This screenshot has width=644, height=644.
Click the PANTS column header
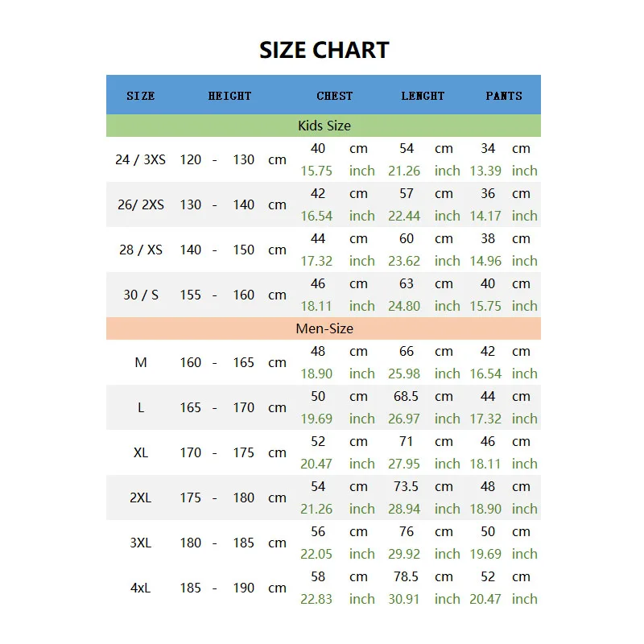pyautogui.click(x=504, y=96)
